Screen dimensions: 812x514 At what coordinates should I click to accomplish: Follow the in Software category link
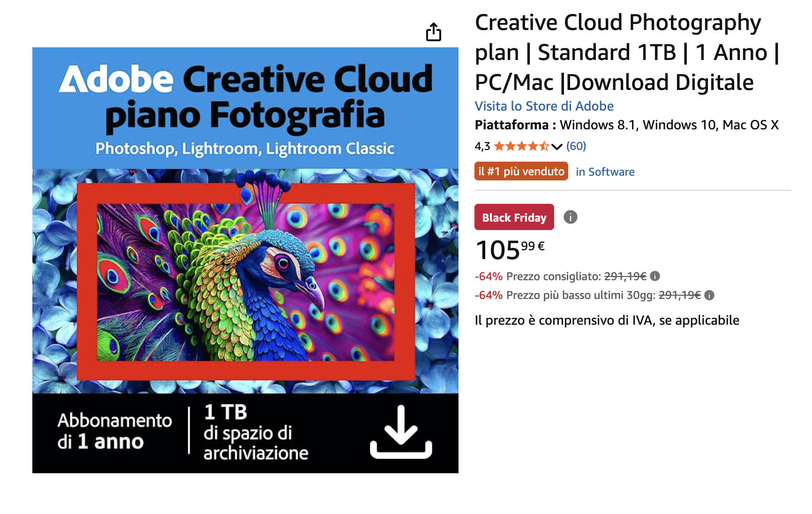point(605,172)
